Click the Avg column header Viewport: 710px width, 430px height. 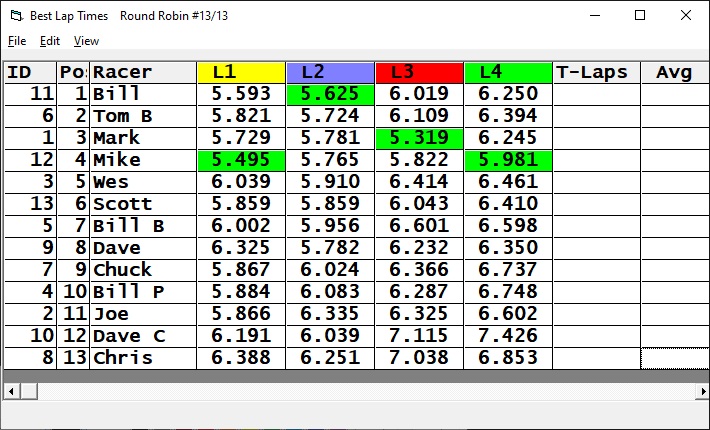tap(674, 72)
